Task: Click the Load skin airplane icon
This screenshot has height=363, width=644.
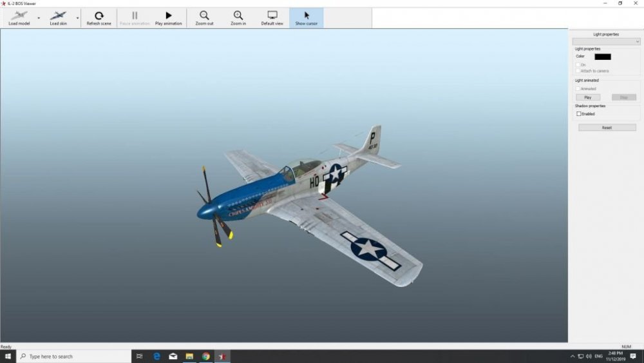Action: [x=59, y=15]
